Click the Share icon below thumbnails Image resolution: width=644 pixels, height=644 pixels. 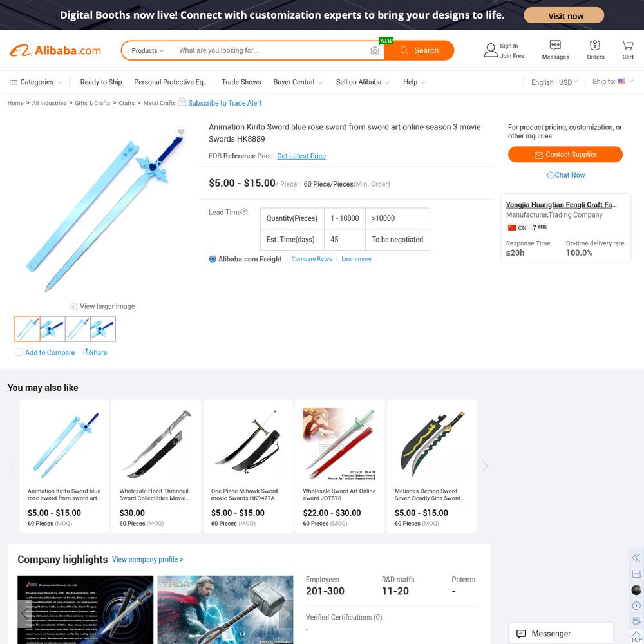tap(86, 352)
